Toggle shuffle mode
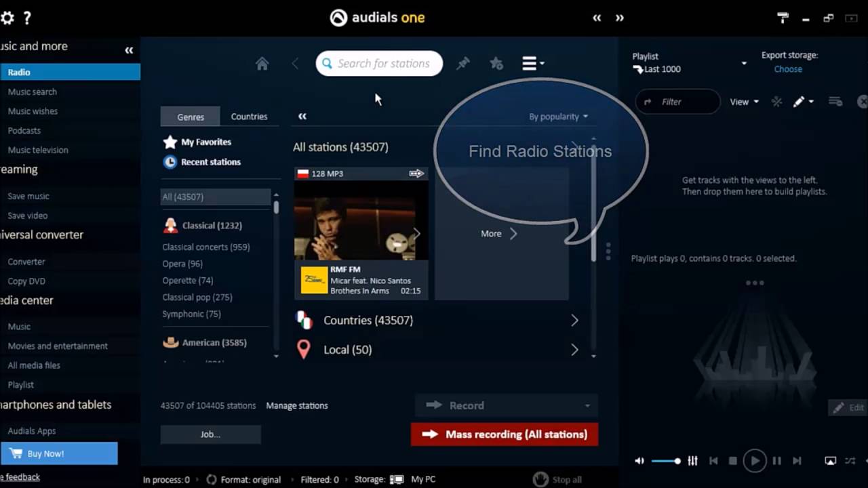The height and width of the screenshot is (488, 868). point(850,461)
